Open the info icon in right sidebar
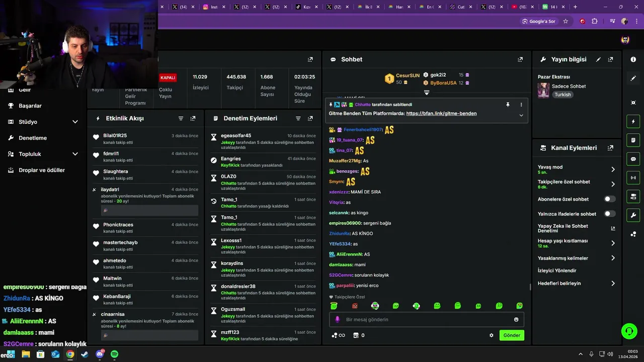 pos(633,59)
